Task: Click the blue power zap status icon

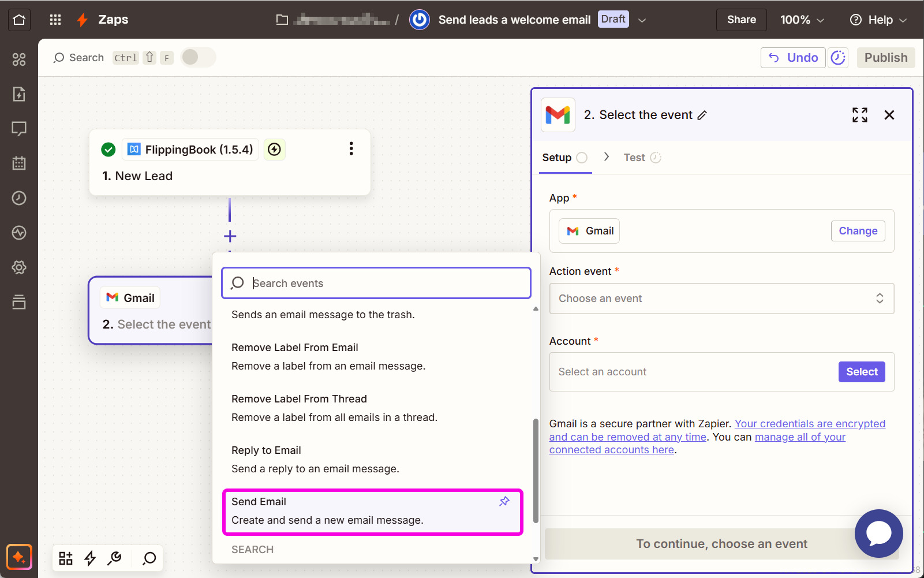Action: [420, 20]
